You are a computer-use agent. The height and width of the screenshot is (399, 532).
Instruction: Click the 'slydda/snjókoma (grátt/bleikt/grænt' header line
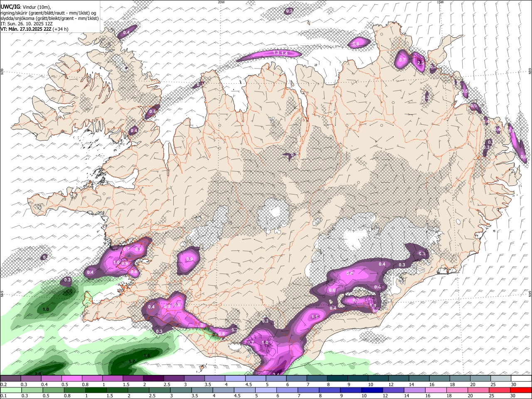point(49,18)
